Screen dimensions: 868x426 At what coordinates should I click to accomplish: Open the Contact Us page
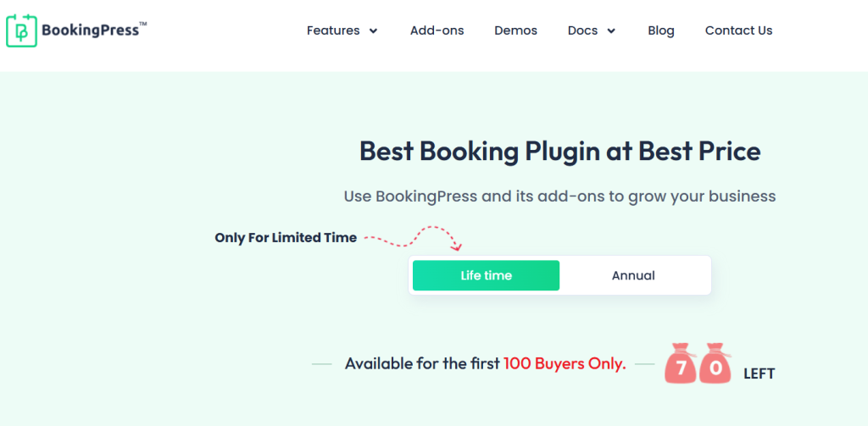coord(738,31)
